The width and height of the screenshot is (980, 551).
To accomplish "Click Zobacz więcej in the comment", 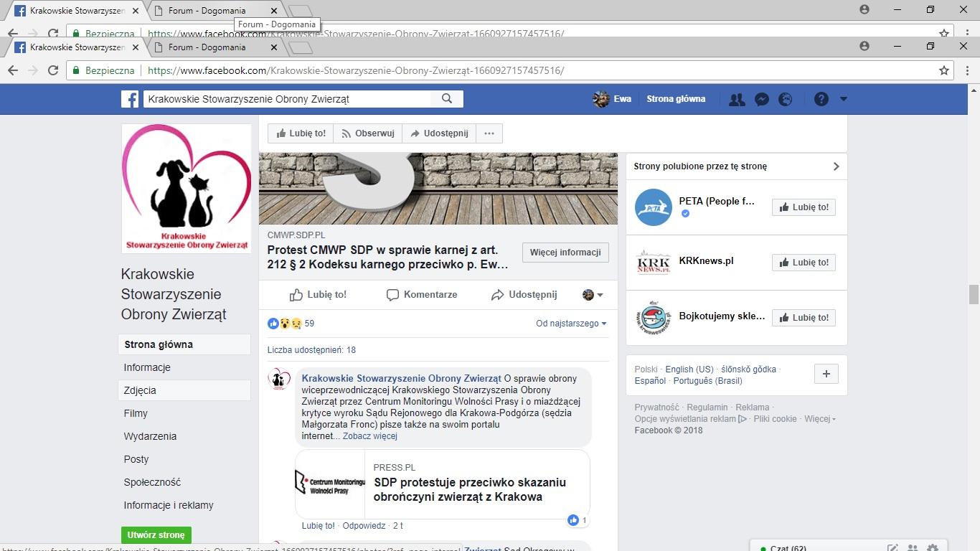I will [x=369, y=436].
